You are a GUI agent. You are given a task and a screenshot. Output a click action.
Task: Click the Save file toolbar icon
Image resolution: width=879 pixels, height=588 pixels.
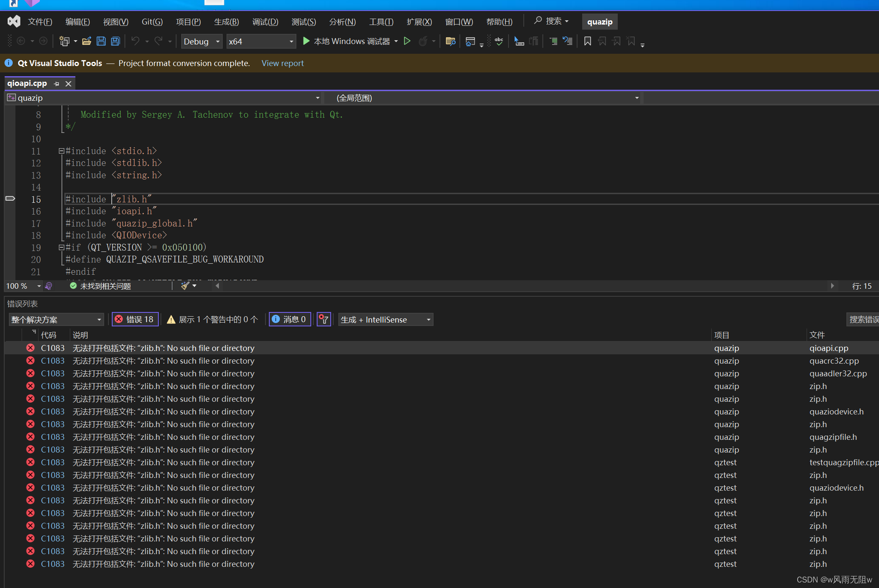pyautogui.click(x=101, y=41)
